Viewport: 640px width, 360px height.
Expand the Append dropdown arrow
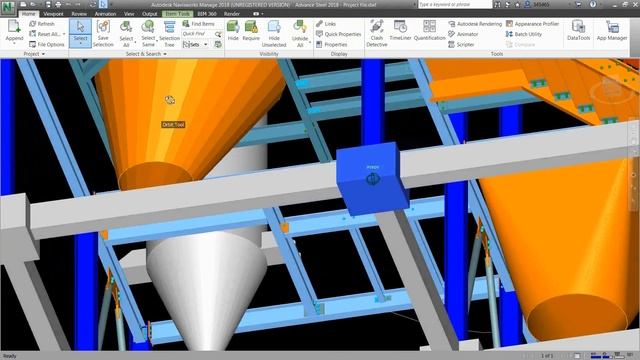point(14,43)
